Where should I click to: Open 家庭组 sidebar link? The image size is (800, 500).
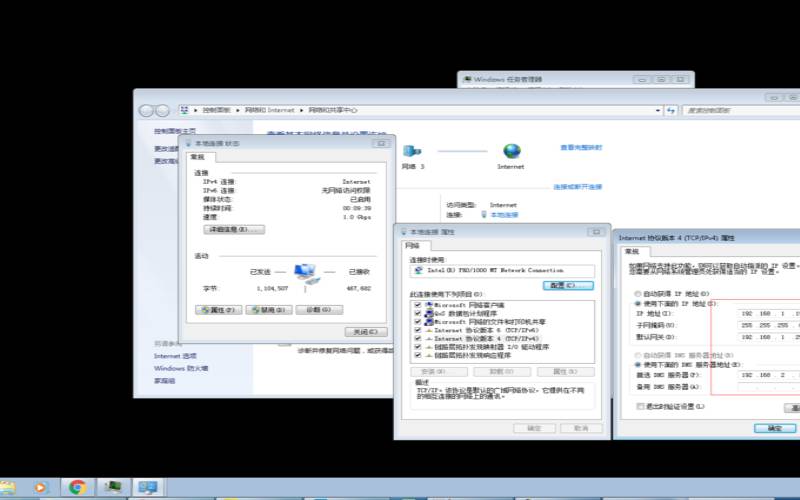pos(165,381)
